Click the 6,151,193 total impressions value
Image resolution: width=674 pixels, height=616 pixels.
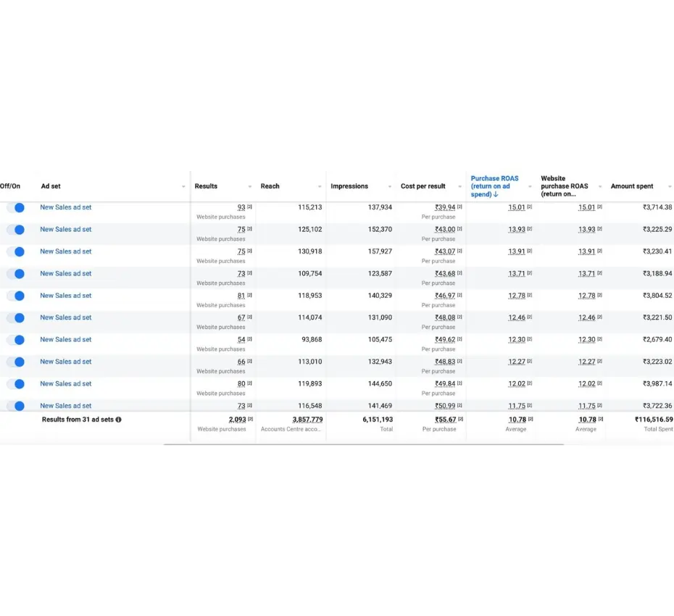tap(378, 420)
